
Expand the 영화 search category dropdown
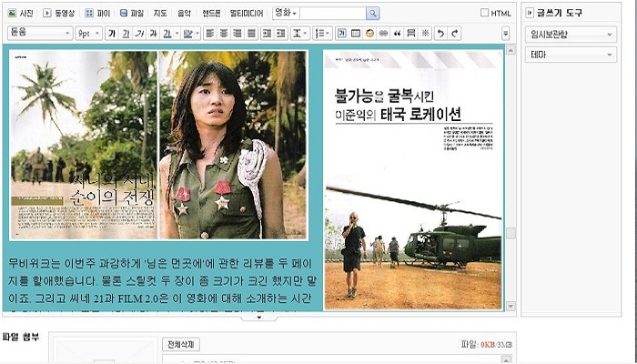tap(286, 13)
